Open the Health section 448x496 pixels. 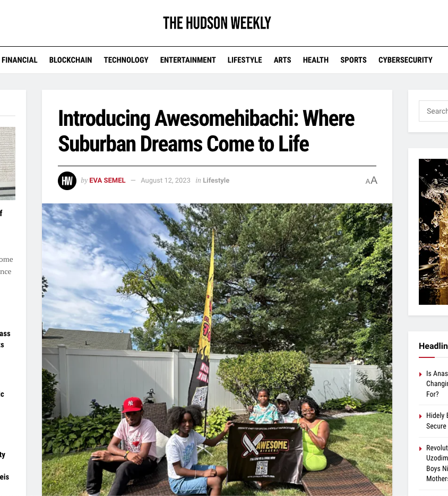click(315, 60)
